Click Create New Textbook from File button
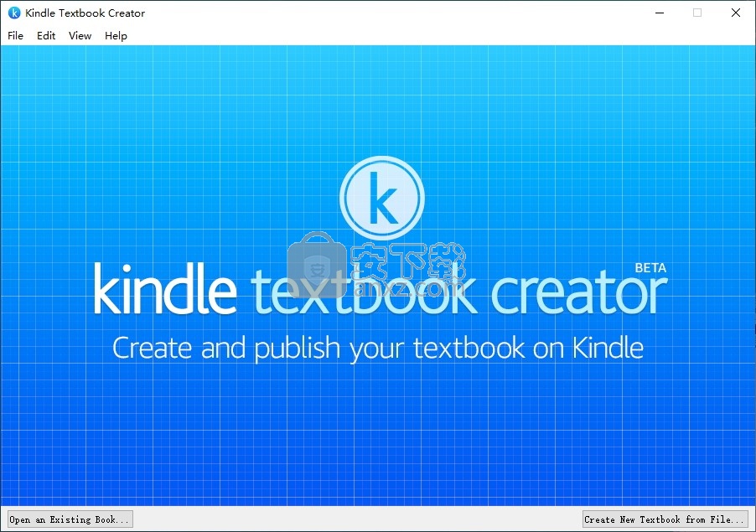The width and height of the screenshot is (756, 532). 665,519
